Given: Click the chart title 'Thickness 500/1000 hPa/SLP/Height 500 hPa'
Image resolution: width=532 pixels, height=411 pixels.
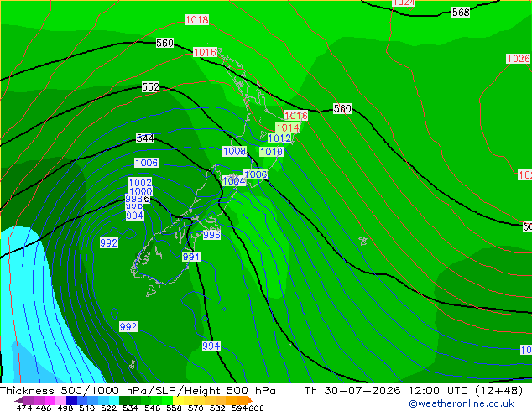Looking at the screenshot, I should pos(138,391).
